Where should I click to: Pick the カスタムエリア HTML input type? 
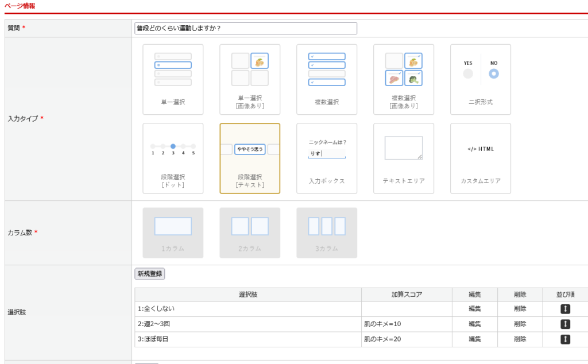[x=481, y=158]
